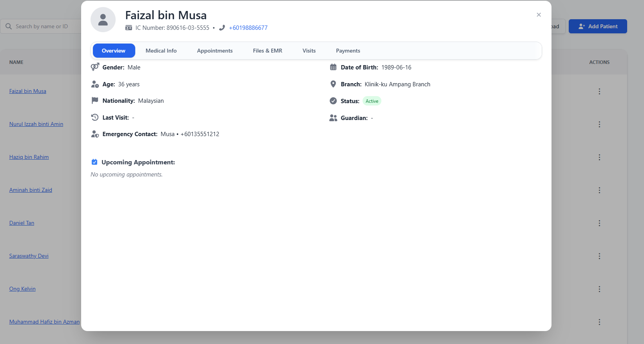Viewport: 644px width, 344px height.
Task: Click the patient avatar profile icon
Action: 103,20
